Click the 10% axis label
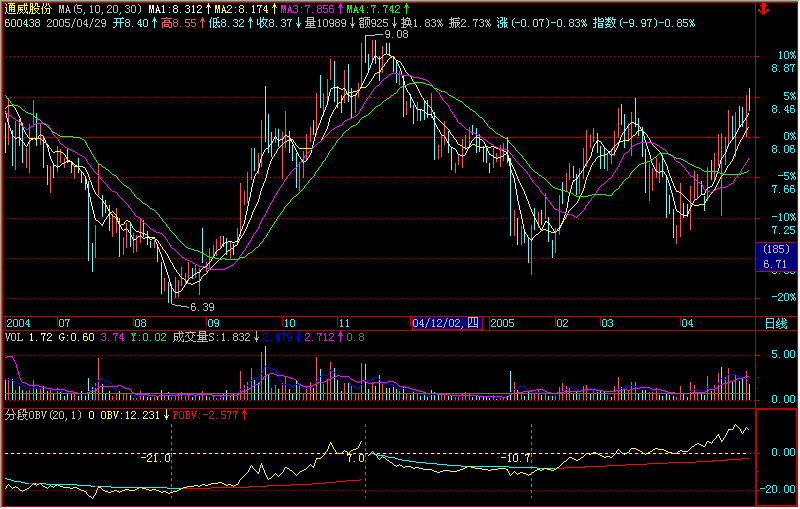The width and height of the screenshot is (800, 509). 787,56
